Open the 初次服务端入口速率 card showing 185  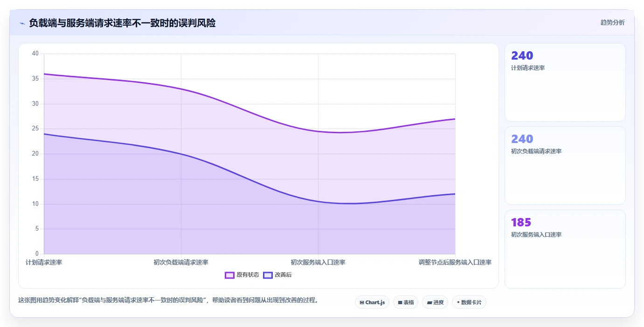(x=565, y=249)
